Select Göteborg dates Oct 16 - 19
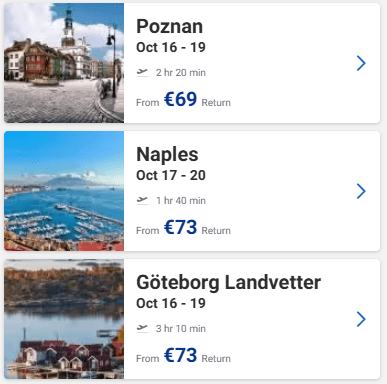 (171, 303)
